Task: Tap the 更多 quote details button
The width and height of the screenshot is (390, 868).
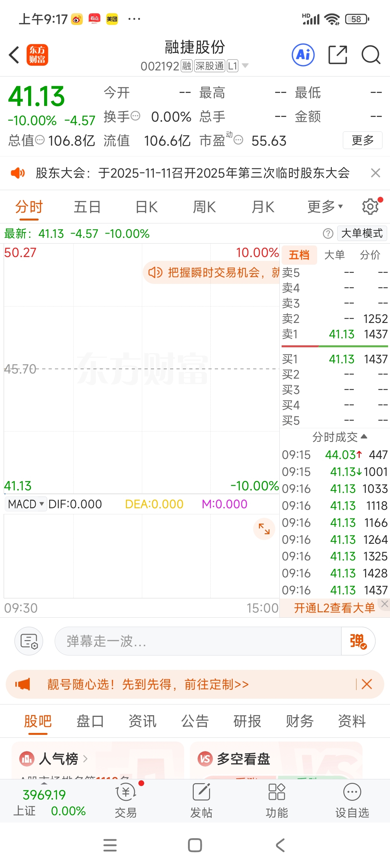Action: [363, 140]
